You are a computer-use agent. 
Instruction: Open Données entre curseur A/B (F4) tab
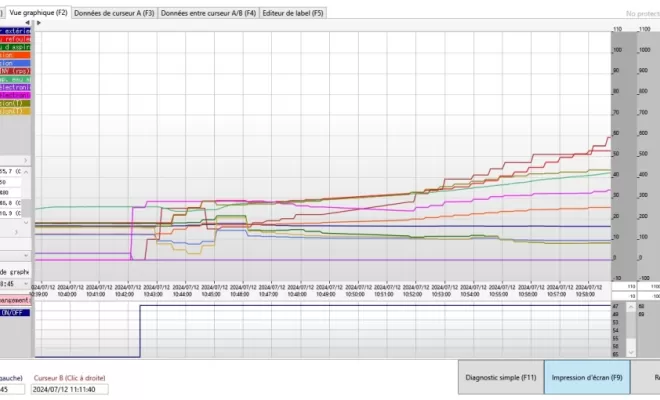pos(208,13)
